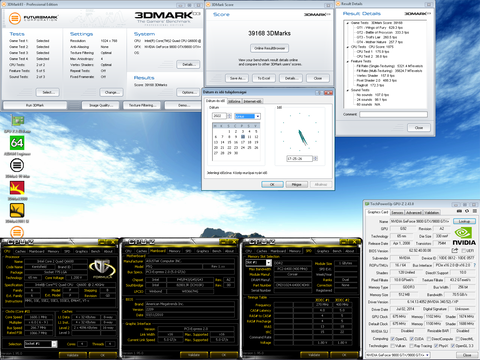
Task: Click the year field in the date dialog
Action: point(220,116)
